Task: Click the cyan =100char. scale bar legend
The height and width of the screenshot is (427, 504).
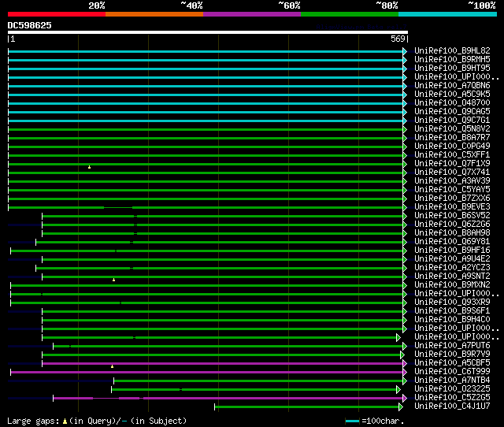Action: pos(352,421)
